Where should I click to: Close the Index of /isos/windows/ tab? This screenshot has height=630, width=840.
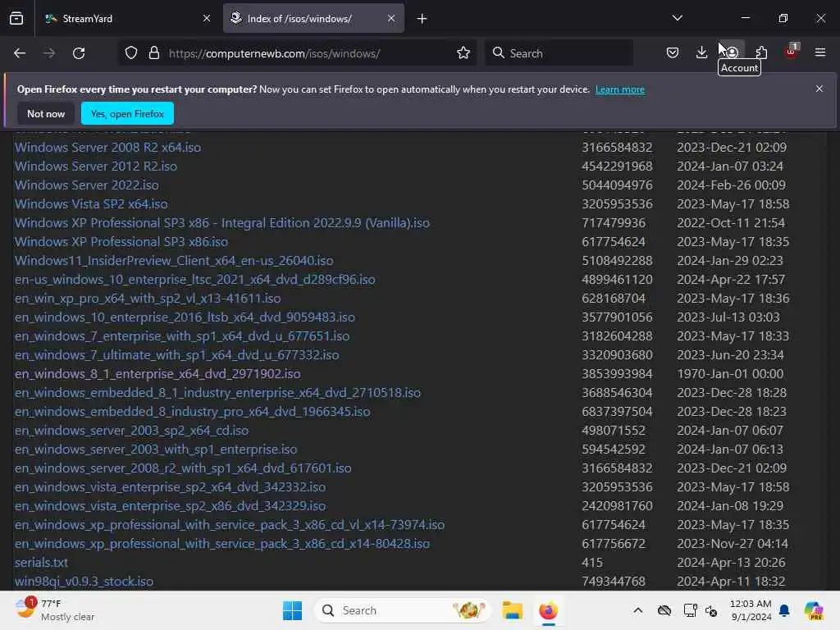391,18
